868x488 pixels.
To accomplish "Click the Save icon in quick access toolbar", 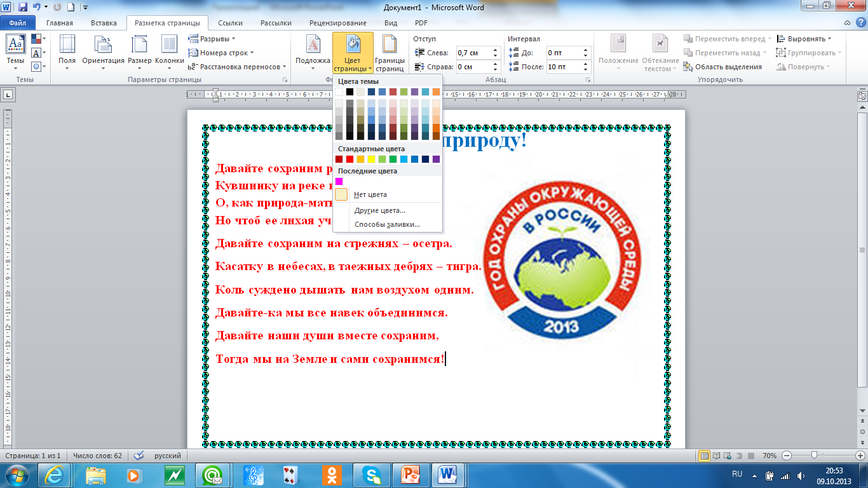I will point(23,8).
